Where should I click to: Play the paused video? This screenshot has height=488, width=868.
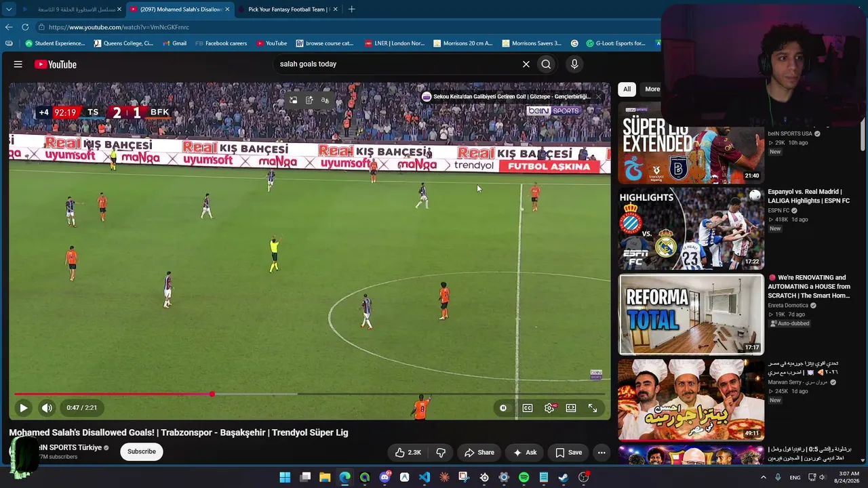point(23,408)
